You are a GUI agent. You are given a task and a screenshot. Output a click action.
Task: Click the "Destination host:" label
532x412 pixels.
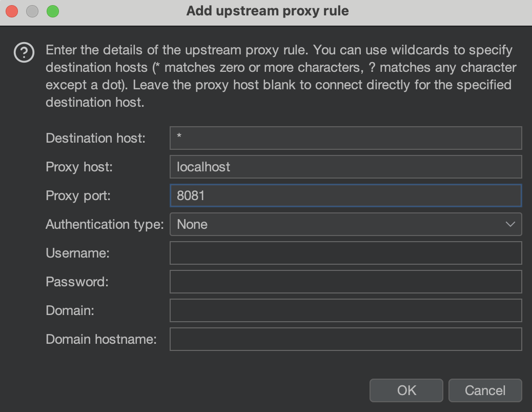tap(95, 138)
